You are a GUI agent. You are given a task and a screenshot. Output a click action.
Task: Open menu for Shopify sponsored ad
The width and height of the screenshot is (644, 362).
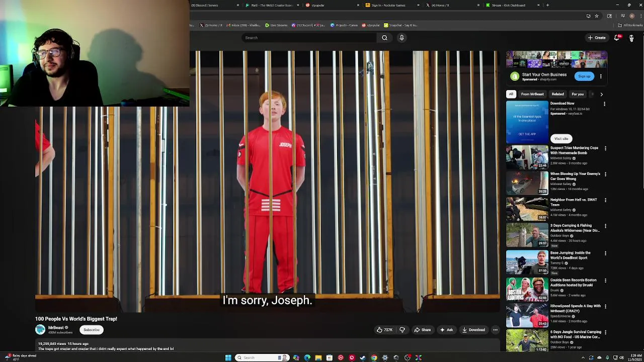[601, 76]
